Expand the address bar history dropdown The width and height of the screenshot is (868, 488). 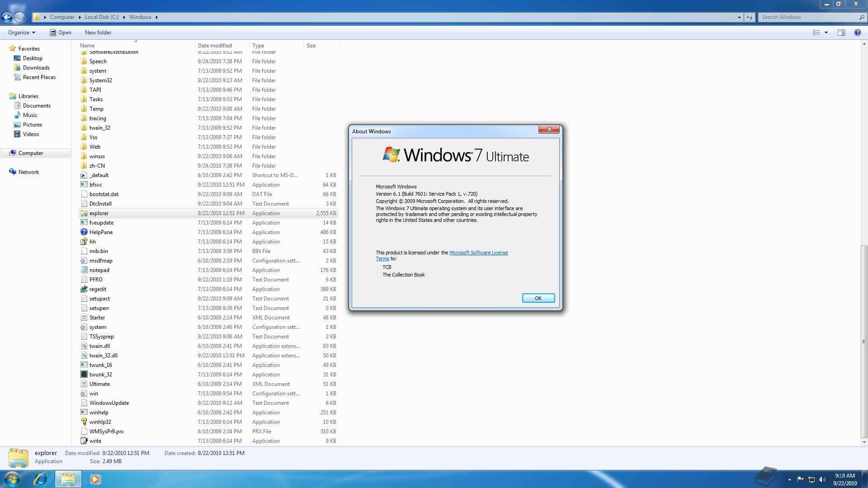739,17
